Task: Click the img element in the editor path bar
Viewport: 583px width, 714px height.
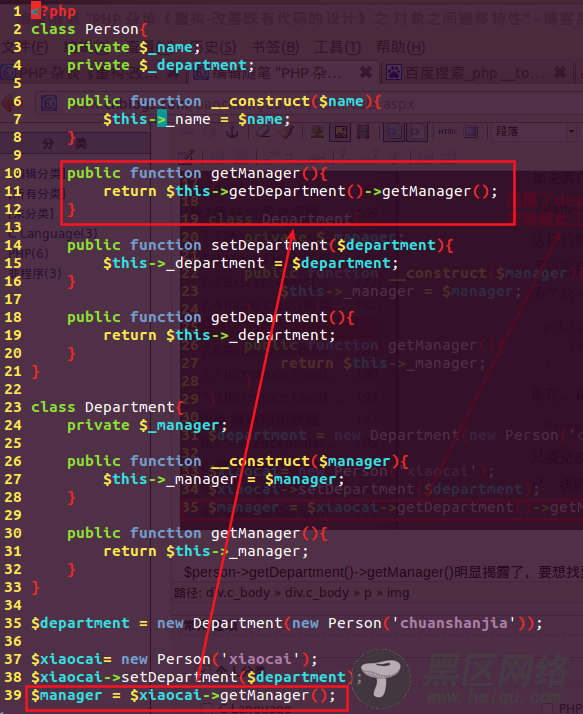Action: 398,593
